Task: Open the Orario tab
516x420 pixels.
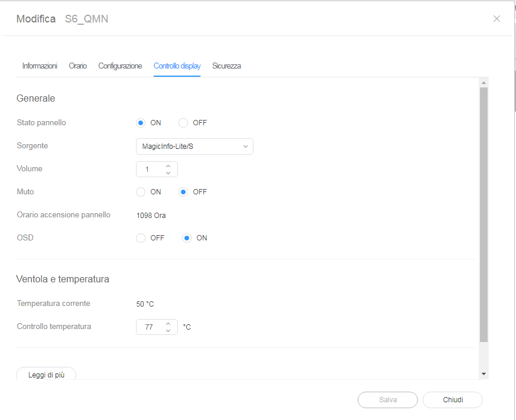Action: click(77, 66)
